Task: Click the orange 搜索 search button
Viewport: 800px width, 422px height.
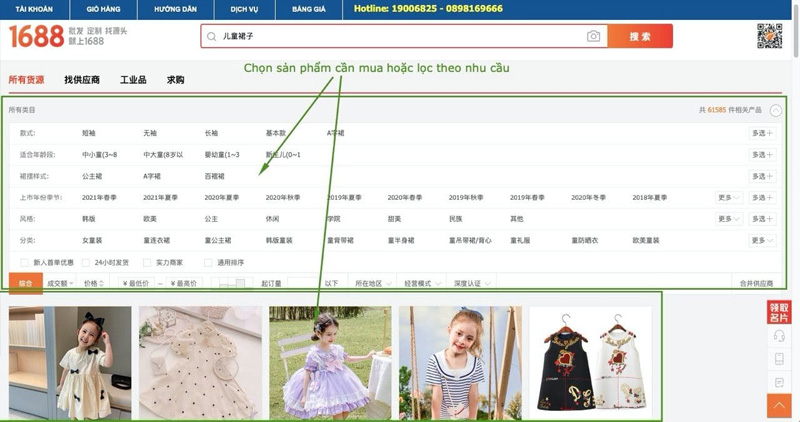Action: click(x=640, y=36)
